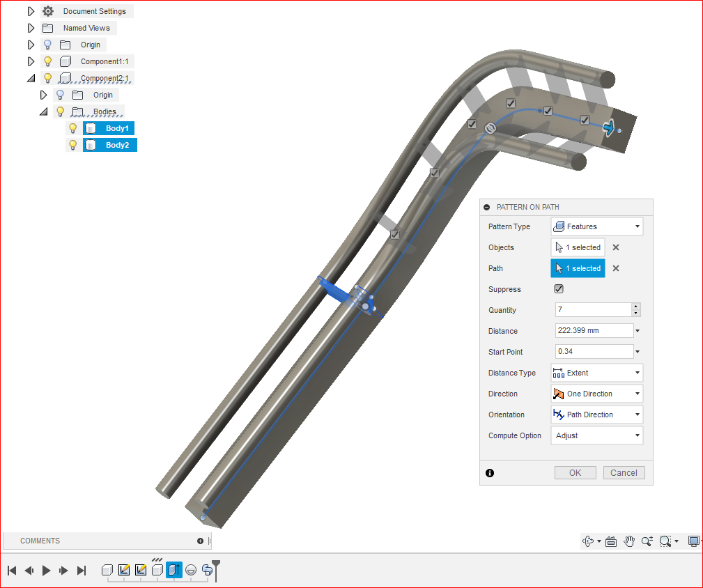The width and height of the screenshot is (703, 588).
Task: Select the first sketch feature in the timeline
Action: click(124, 570)
